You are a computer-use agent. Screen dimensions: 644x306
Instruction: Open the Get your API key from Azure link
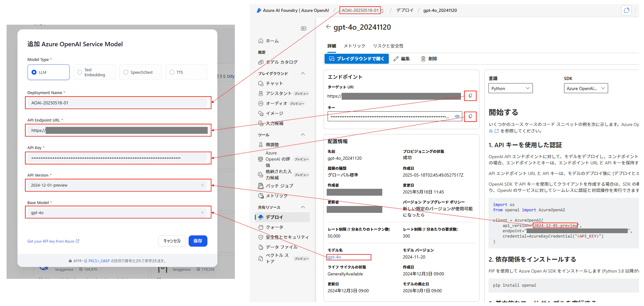(x=53, y=241)
